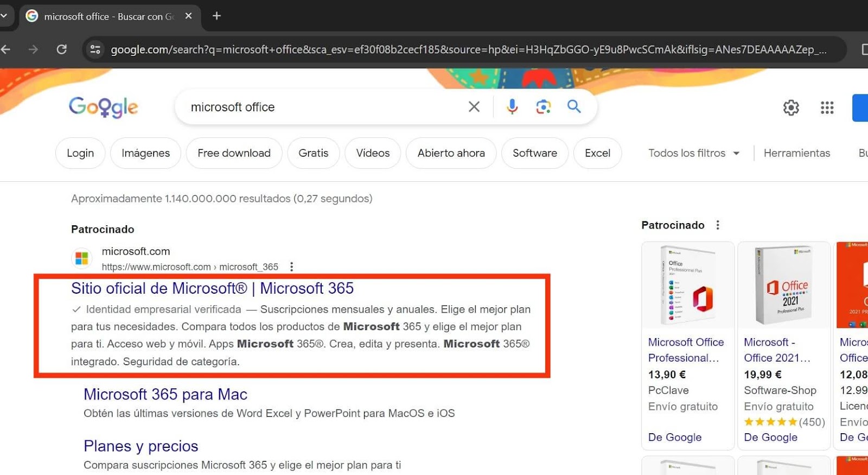Open the Planes y precios link
868x475 pixels.
(141, 446)
